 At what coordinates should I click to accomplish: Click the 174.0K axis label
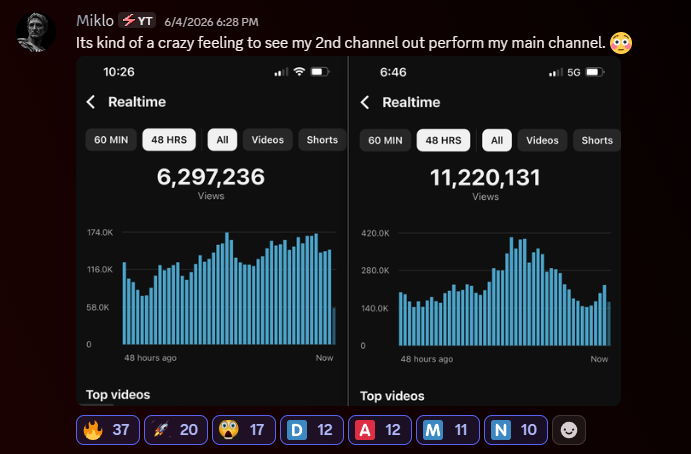point(100,232)
